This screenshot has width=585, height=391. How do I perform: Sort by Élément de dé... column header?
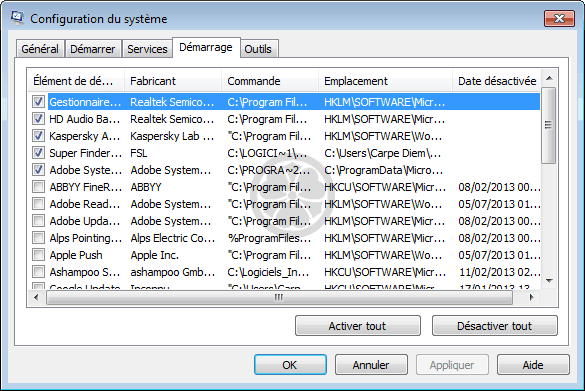point(76,81)
